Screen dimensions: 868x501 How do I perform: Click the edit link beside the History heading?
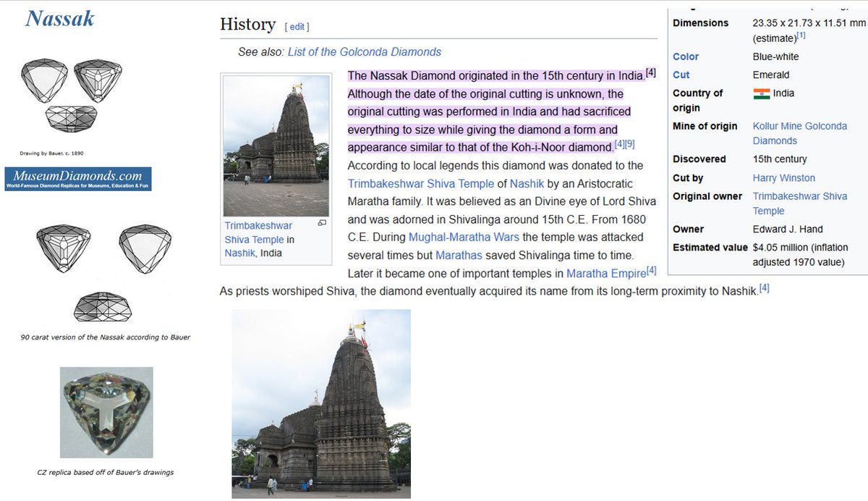[x=297, y=26]
